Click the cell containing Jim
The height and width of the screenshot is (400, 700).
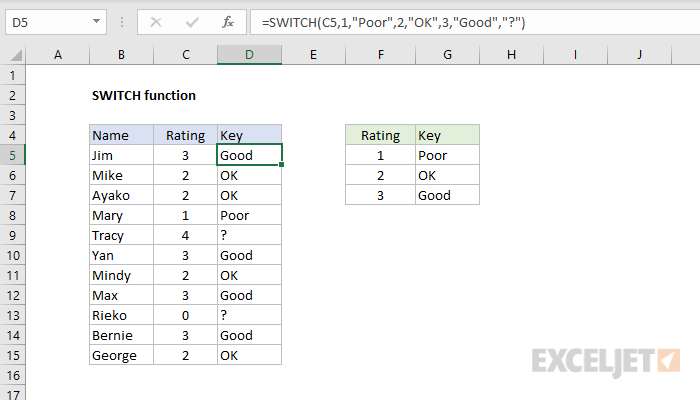[x=121, y=155]
